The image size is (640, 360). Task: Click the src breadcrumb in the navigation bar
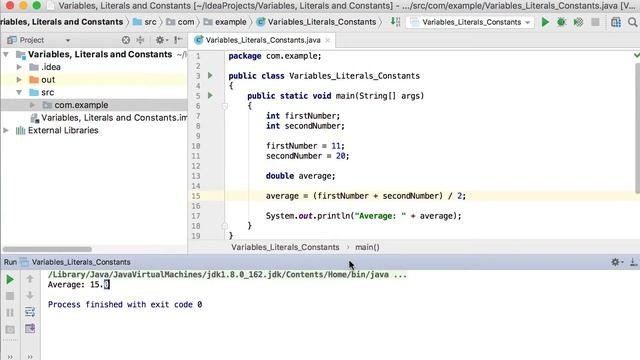145,22
